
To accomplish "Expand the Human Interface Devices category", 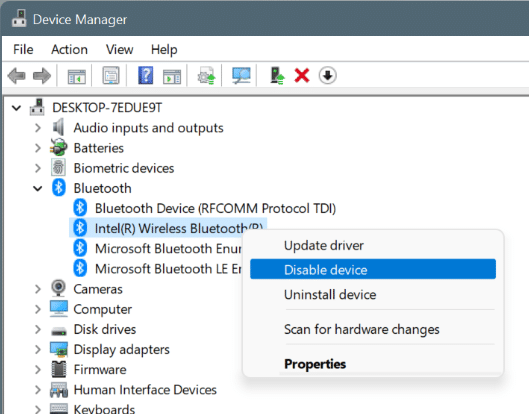I will tap(38, 390).
